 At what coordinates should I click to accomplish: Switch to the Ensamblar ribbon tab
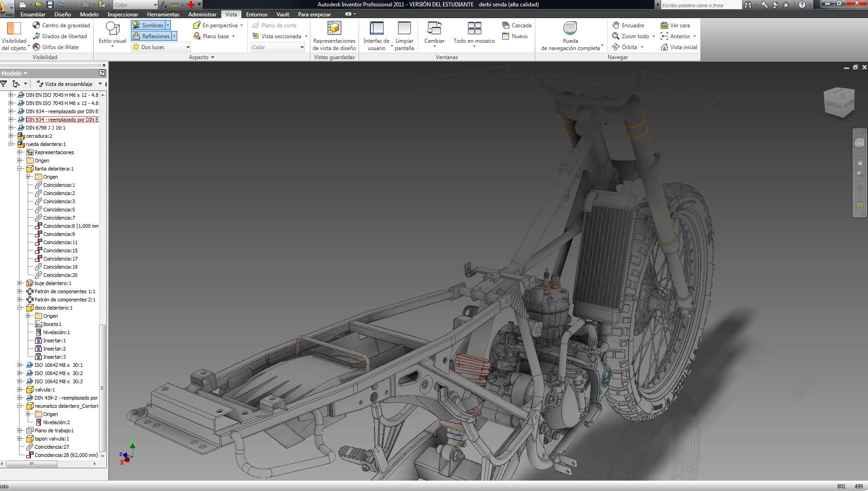coord(33,15)
